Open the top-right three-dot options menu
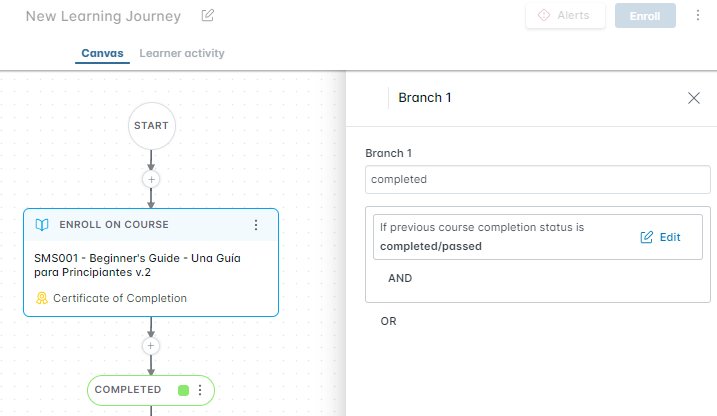Viewport: 717px width, 416px height. [x=698, y=16]
